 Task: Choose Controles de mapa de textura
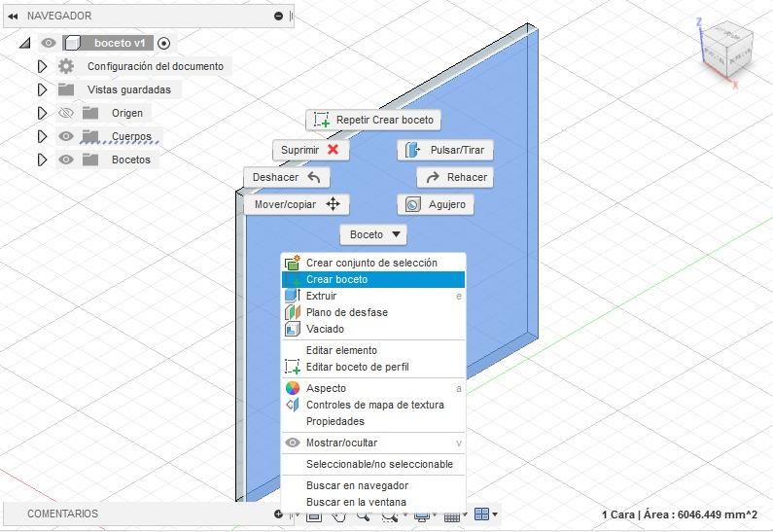pos(373,405)
